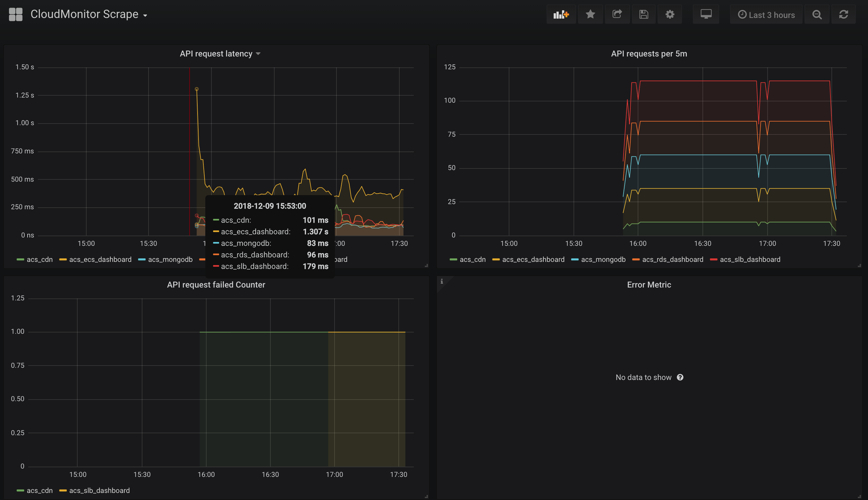Click the Add panel icon
The width and height of the screenshot is (868, 500).
(561, 14)
